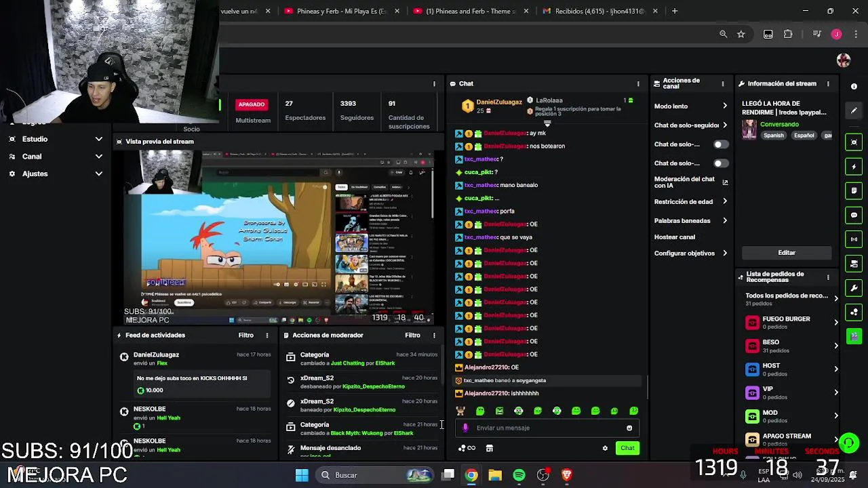868x488 pixels.
Task: Click the Enviar un mensaje input field
Action: point(547,428)
